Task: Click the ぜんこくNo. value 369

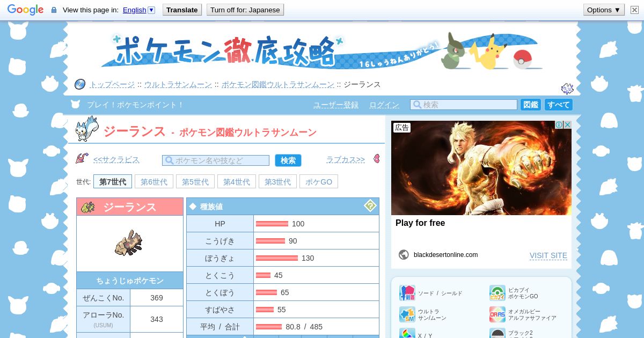Action: pyautogui.click(x=157, y=298)
